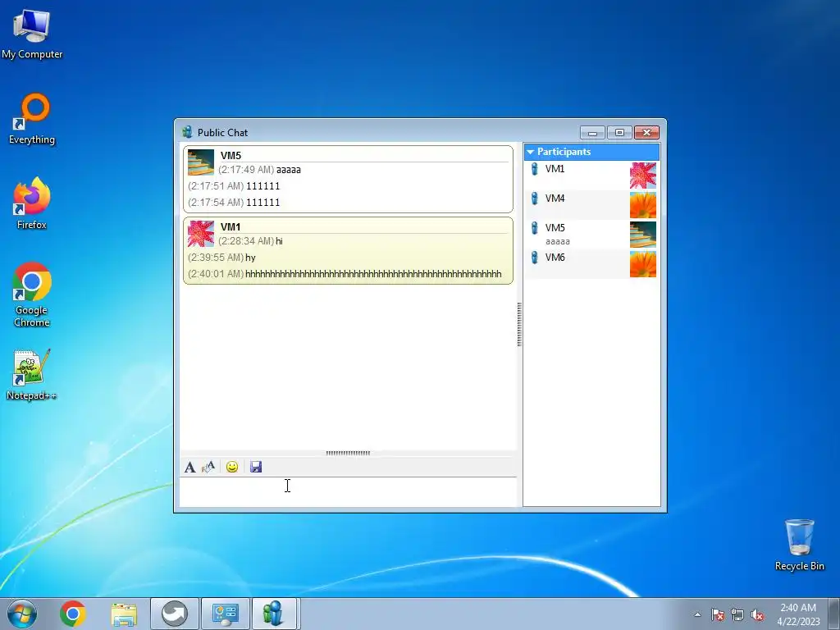This screenshot has width=840, height=630.
Task: Save chat history with floppy icon
Action: [256, 467]
